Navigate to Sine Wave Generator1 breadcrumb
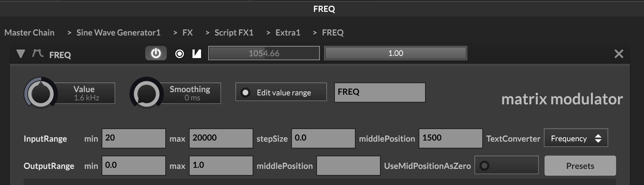This screenshot has height=185, width=644. 118,33
